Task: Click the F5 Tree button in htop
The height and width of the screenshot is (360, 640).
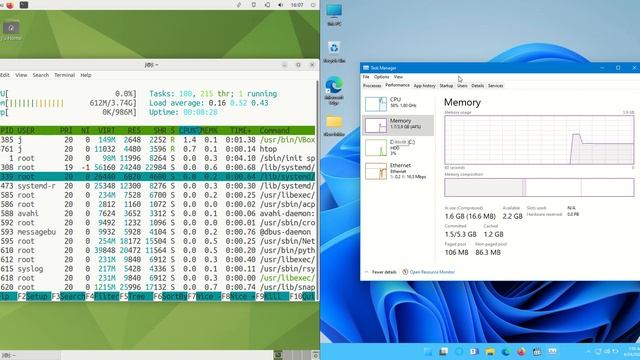Action: click(x=136, y=296)
